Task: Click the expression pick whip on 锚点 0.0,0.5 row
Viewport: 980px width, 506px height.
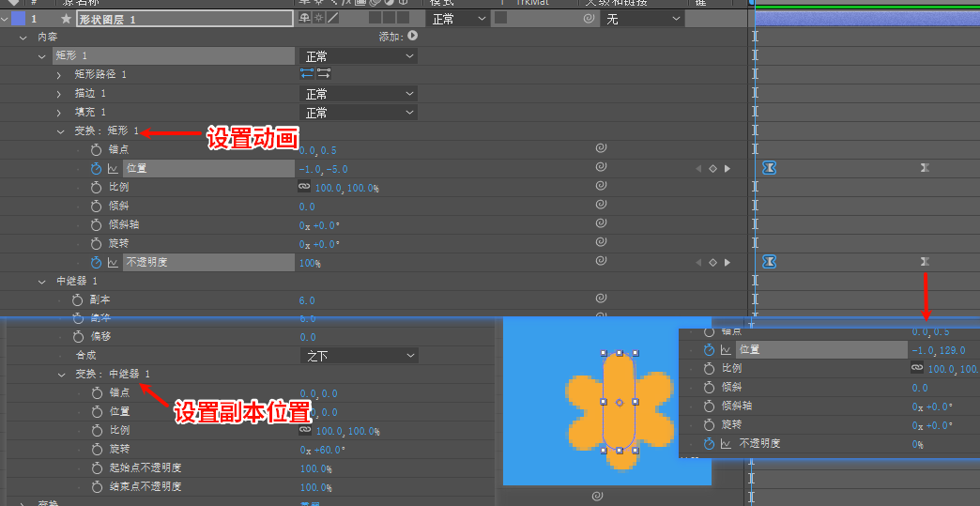Action: [601, 148]
